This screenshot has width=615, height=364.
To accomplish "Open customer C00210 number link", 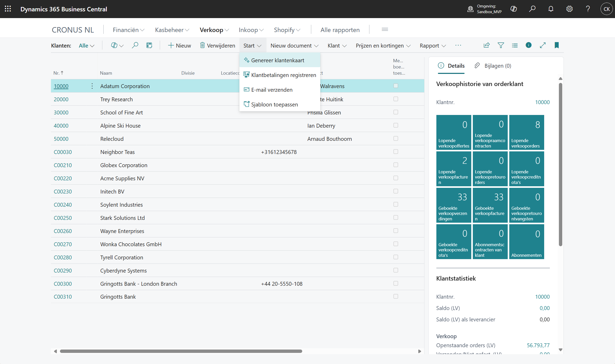I will [x=63, y=165].
